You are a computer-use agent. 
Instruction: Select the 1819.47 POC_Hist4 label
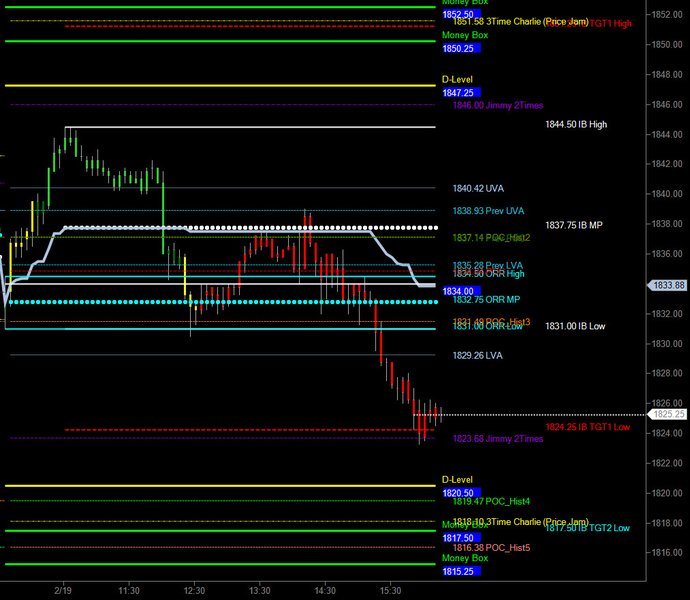tap(491, 501)
